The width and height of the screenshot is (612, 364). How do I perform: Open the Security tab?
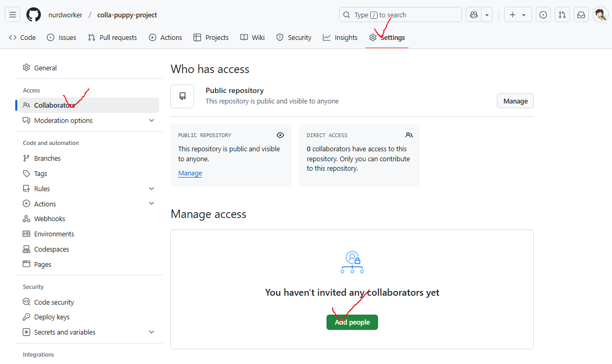coord(294,37)
